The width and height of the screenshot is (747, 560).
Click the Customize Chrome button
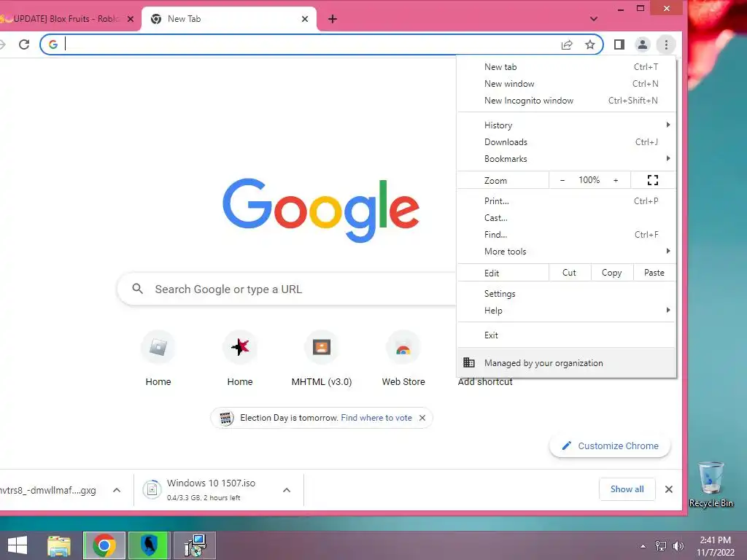[611, 446]
